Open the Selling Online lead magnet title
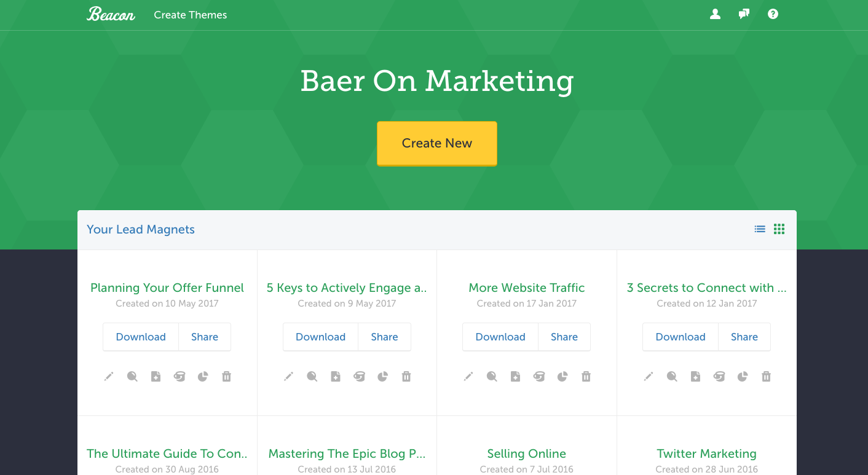This screenshot has width=868, height=475. (526, 453)
